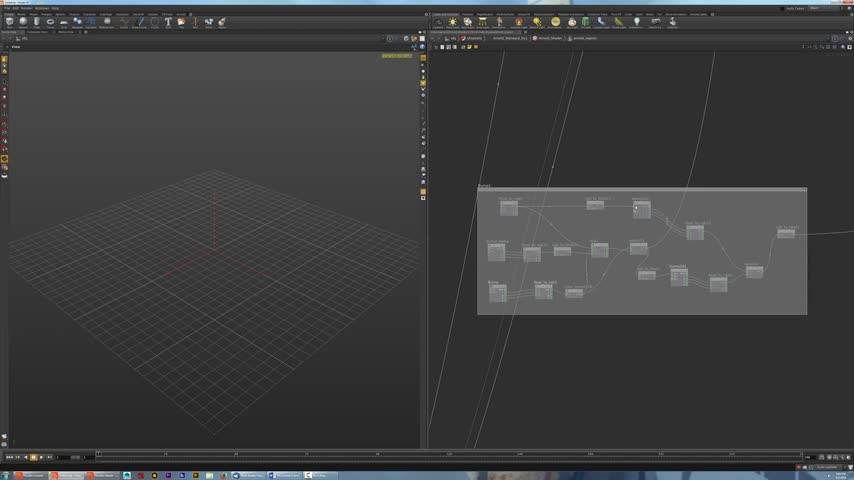Switch to the Motion FX View pane tab
The width and height of the screenshot is (854, 480).
coord(66,32)
